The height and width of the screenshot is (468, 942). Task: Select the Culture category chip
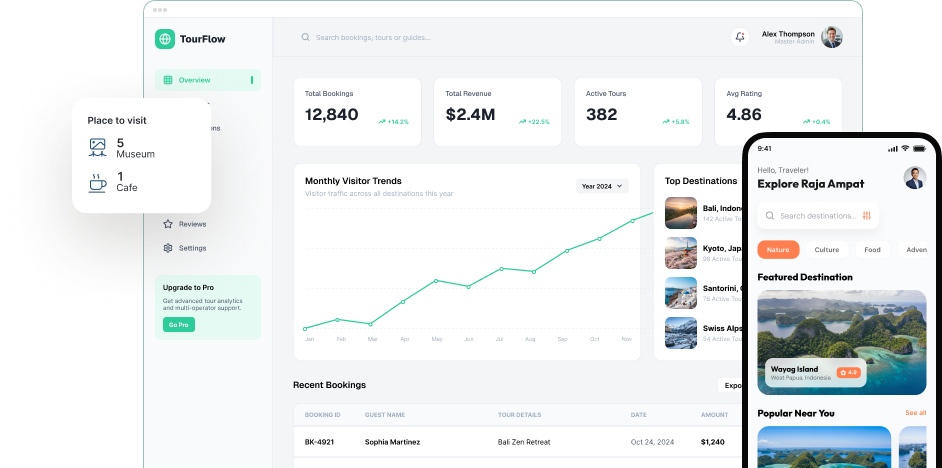tap(827, 249)
